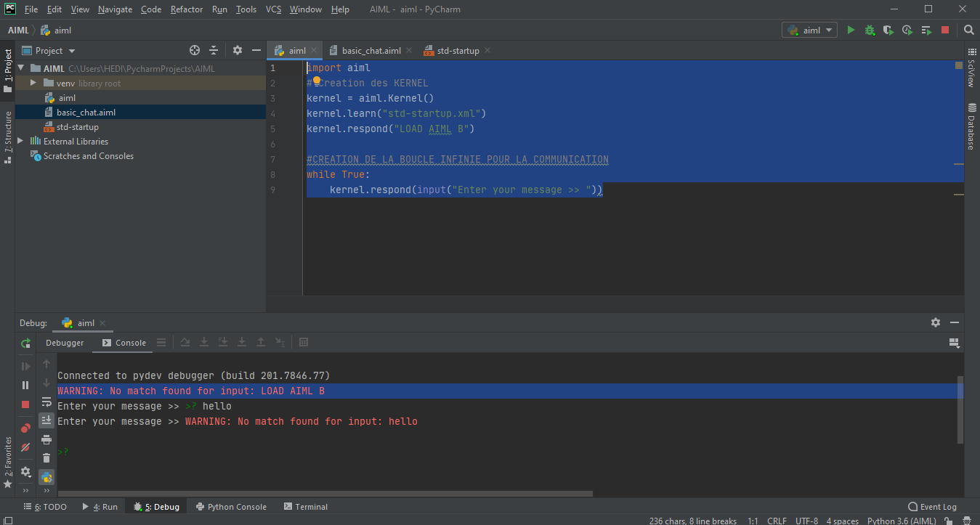Screen dimensions: 980x525
Task: Click Step Into debugger icon
Action: [204, 343]
